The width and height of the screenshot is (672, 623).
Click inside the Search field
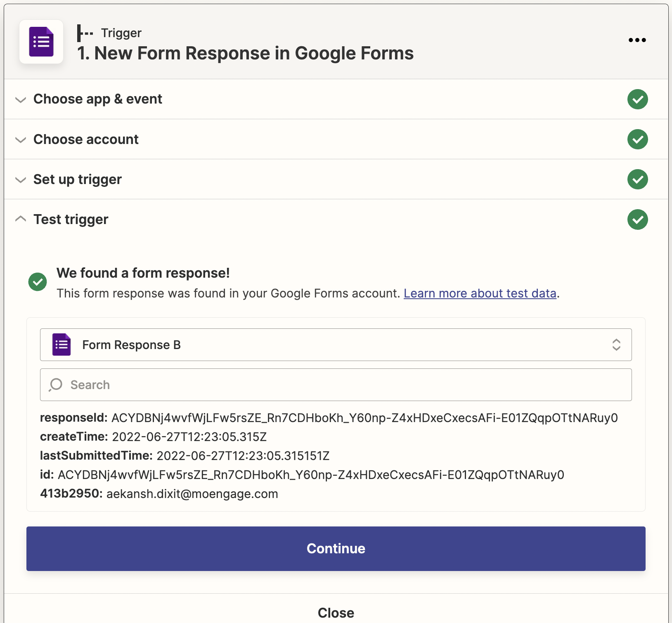pyautogui.click(x=336, y=385)
